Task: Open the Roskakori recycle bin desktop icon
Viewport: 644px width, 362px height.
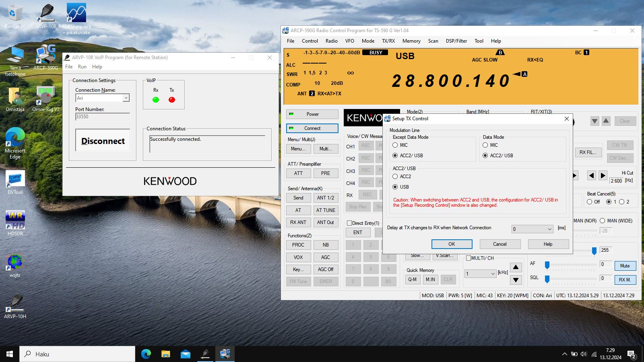Action: [15, 17]
